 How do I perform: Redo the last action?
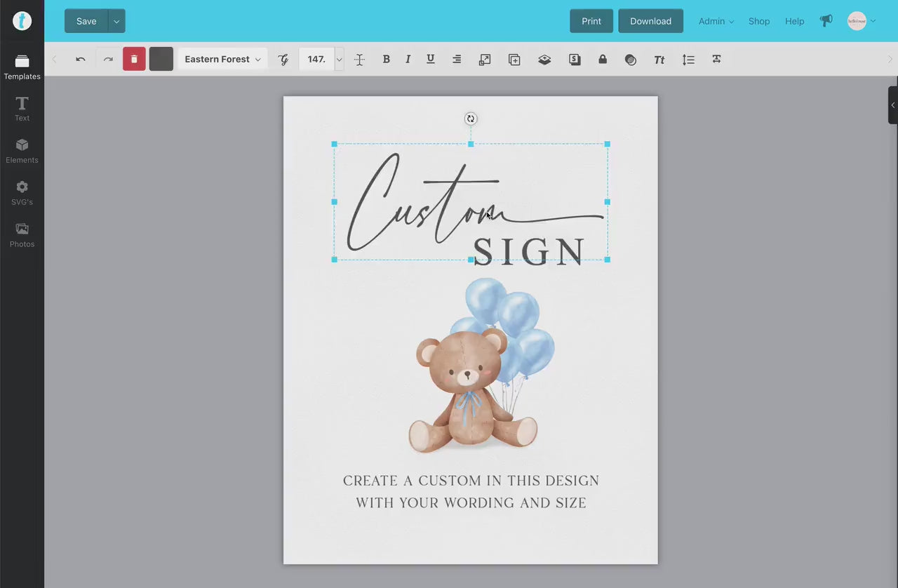(x=108, y=60)
